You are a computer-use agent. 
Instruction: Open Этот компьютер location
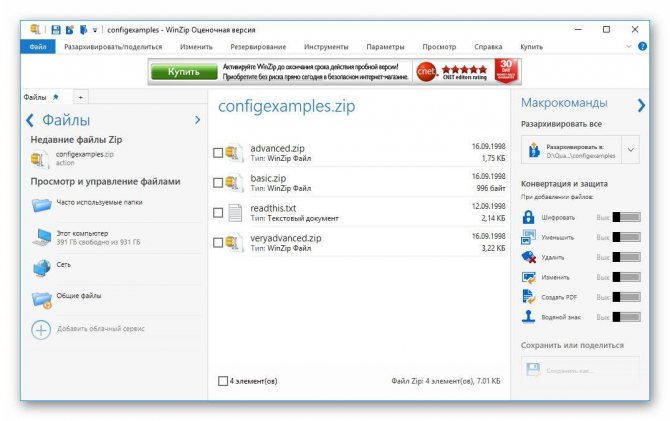(82, 233)
